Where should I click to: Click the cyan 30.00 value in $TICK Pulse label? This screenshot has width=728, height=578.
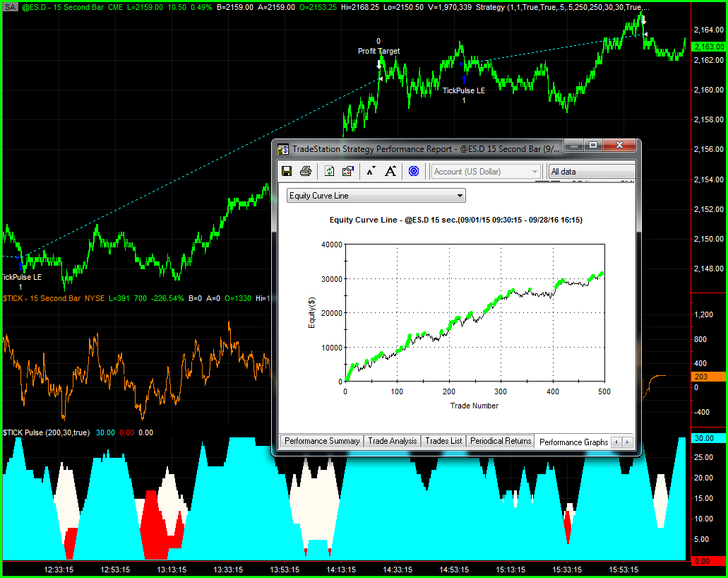[x=105, y=432]
